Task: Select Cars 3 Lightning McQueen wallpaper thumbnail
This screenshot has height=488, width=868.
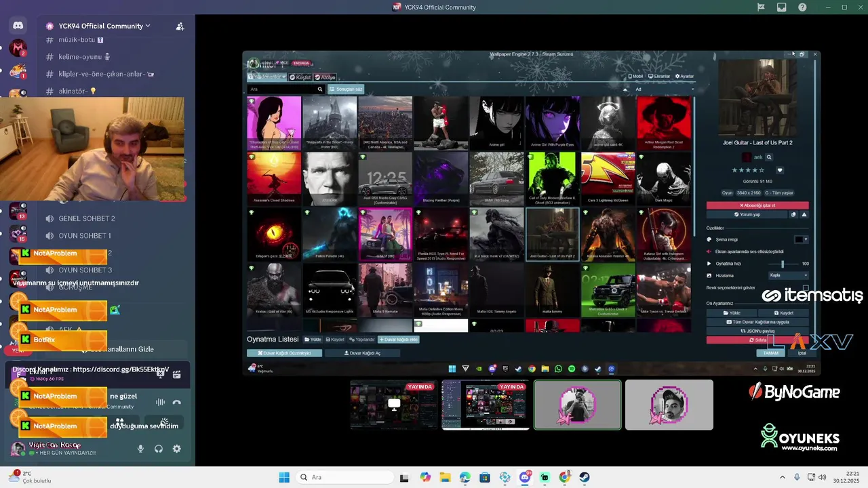Action: point(608,178)
